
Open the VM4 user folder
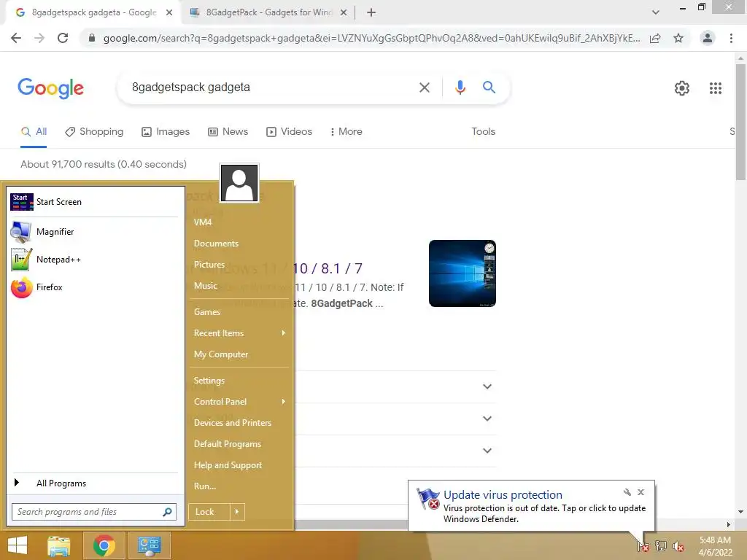click(239, 222)
